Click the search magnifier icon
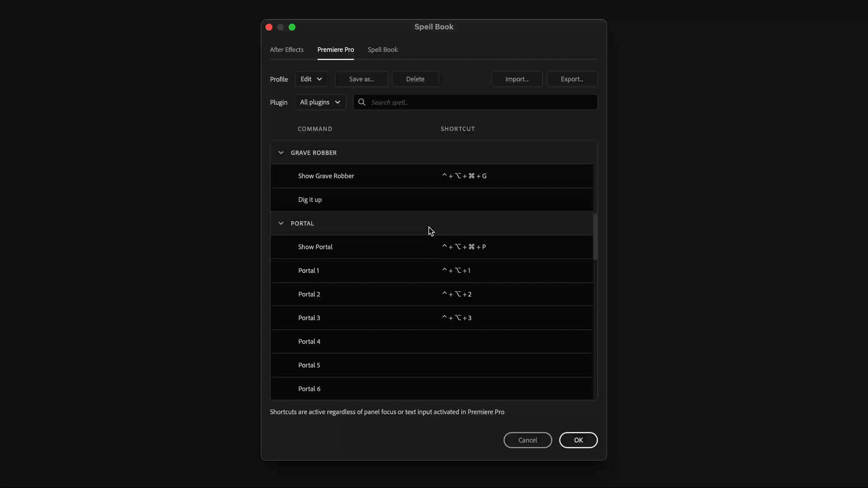Viewport: 868px width, 488px height. (362, 102)
